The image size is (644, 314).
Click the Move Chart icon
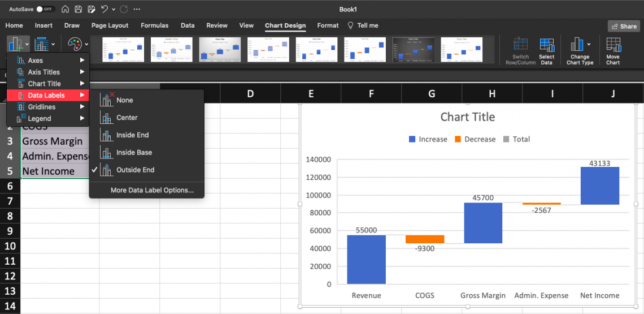coord(613,45)
